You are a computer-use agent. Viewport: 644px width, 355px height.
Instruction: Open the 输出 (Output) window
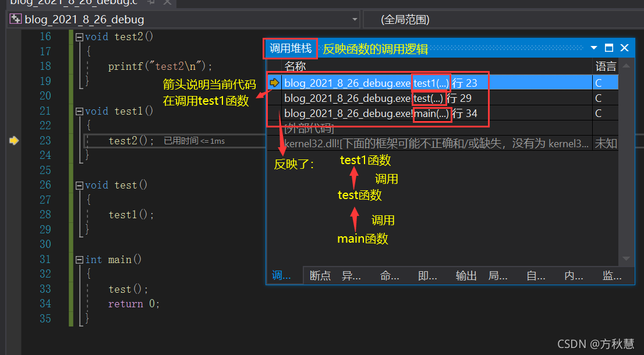point(466,276)
